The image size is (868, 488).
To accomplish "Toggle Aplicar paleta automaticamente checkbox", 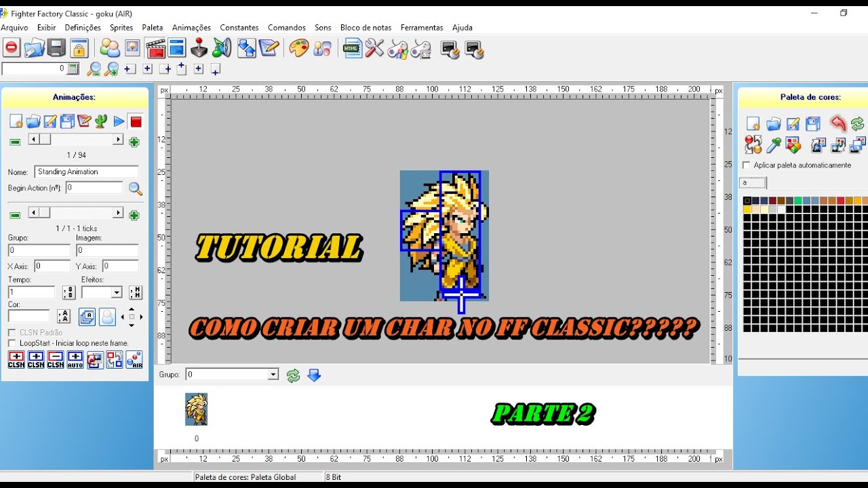I will (747, 165).
